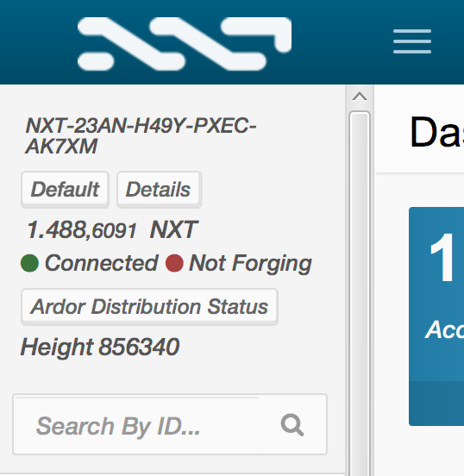Click the balance 1.488,6091 NXT
This screenshot has width=464, height=476.
pyautogui.click(x=112, y=229)
